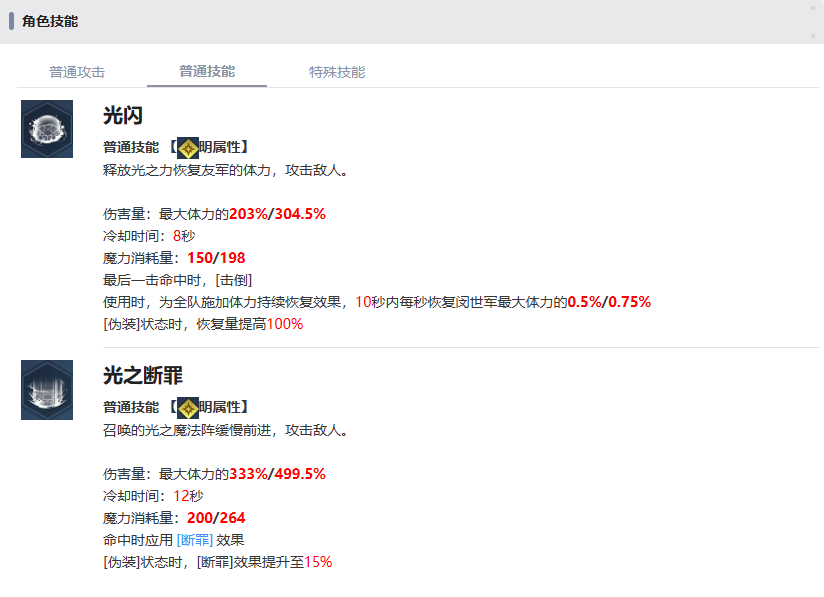The width and height of the screenshot is (824, 597).
Task: Click the 203%/304.5% damage value
Action: (277, 214)
